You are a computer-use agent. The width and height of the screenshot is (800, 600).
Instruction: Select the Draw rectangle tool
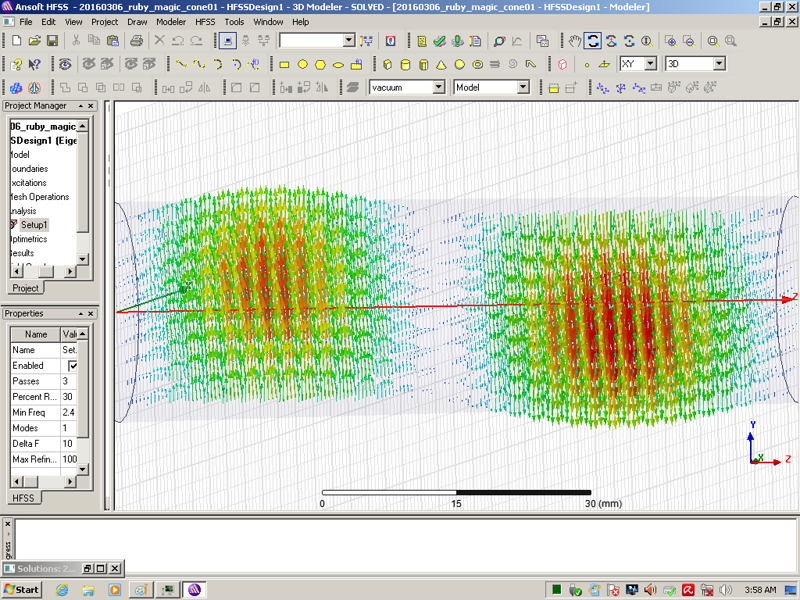(284, 64)
